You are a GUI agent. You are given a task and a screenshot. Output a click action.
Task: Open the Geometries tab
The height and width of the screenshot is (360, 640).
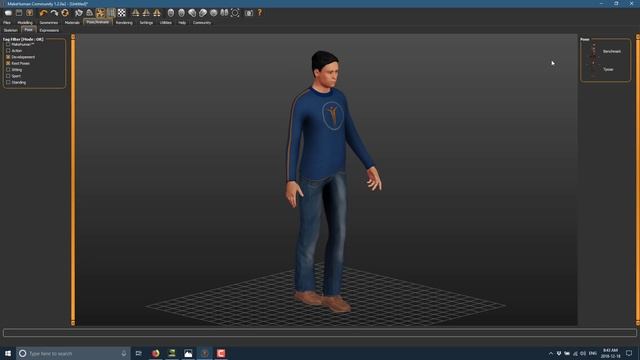coord(49,23)
